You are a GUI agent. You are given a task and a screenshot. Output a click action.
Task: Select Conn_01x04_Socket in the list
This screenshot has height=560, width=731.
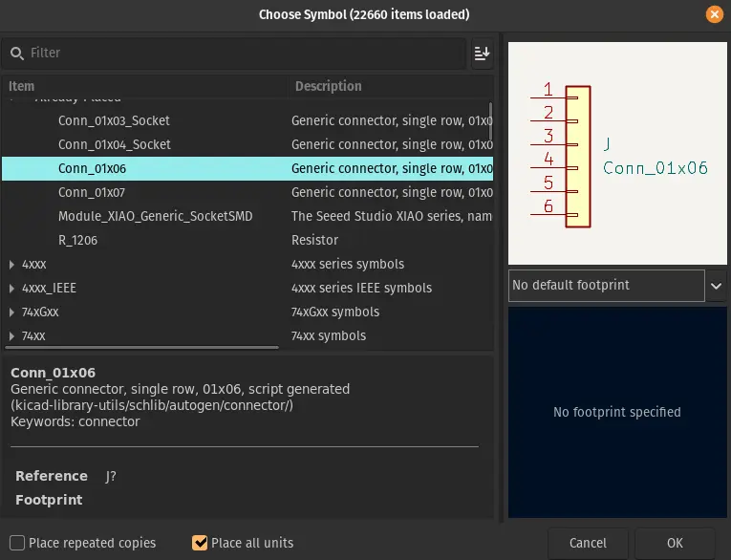click(x=114, y=145)
